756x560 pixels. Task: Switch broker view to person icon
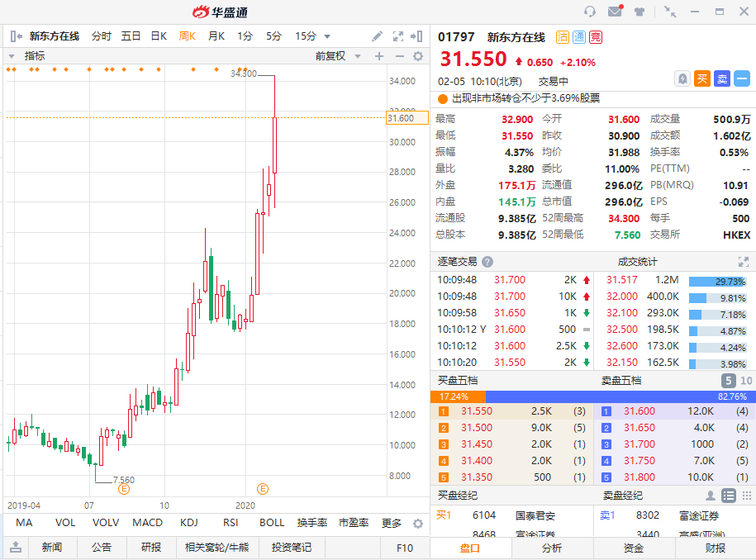(x=711, y=496)
